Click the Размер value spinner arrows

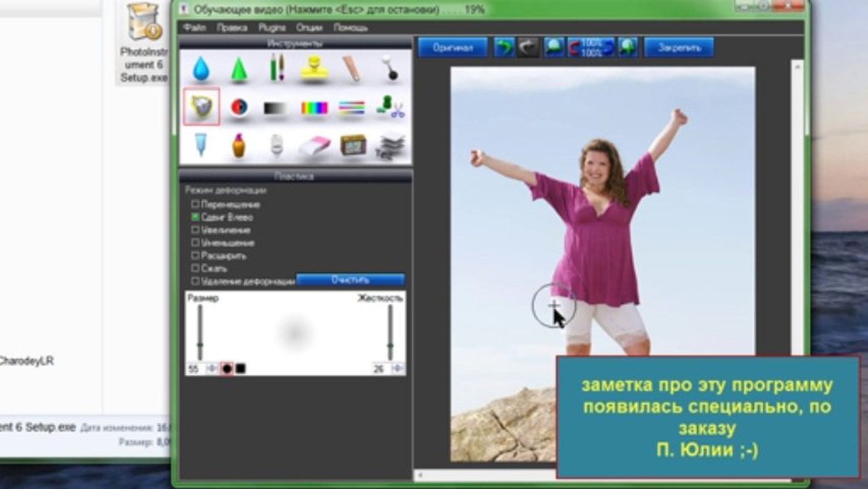[x=212, y=368]
